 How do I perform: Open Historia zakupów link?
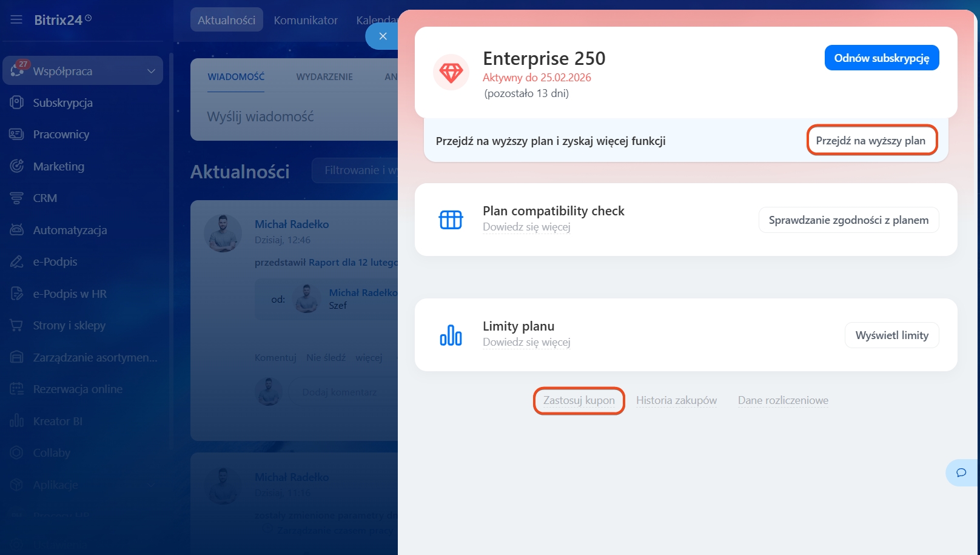point(676,400)
